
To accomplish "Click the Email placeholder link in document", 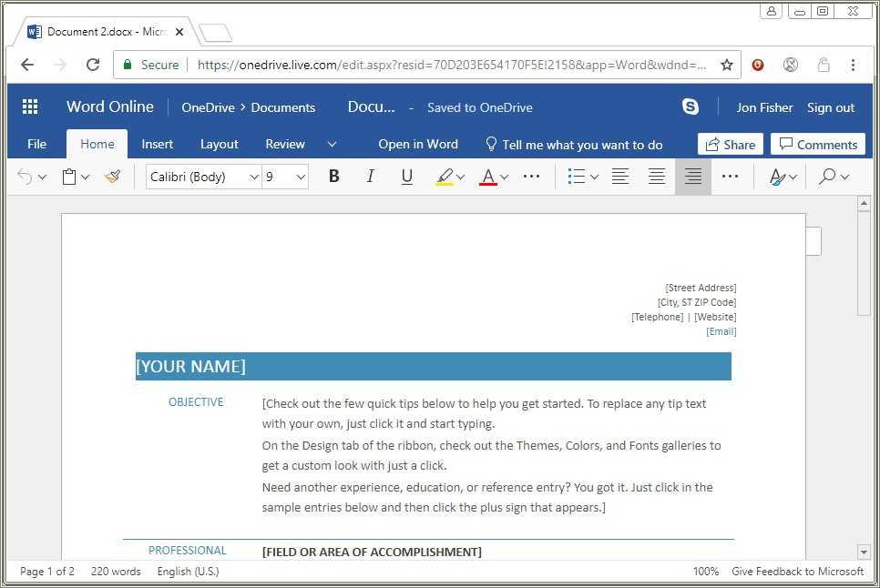I will 721,331.
